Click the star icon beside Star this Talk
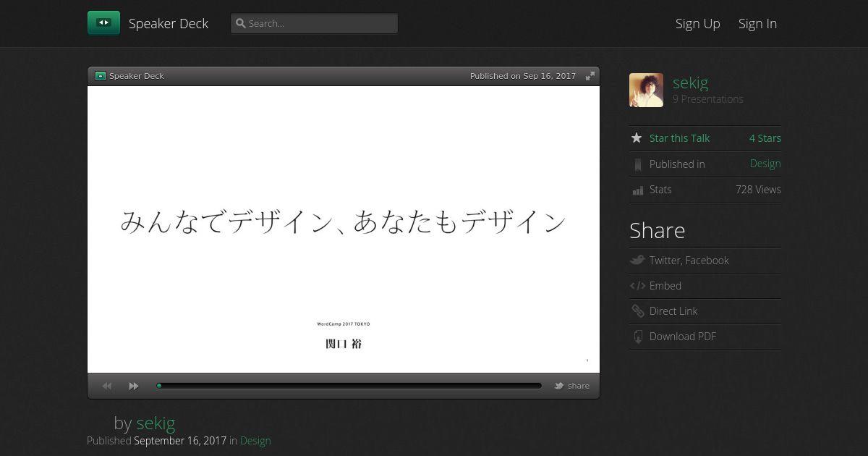The image size is (868, 456). [x=637, y=138]
